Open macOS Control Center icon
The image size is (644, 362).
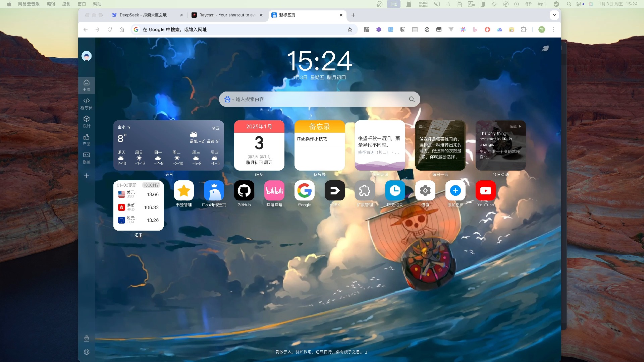[x=579, y=4]
